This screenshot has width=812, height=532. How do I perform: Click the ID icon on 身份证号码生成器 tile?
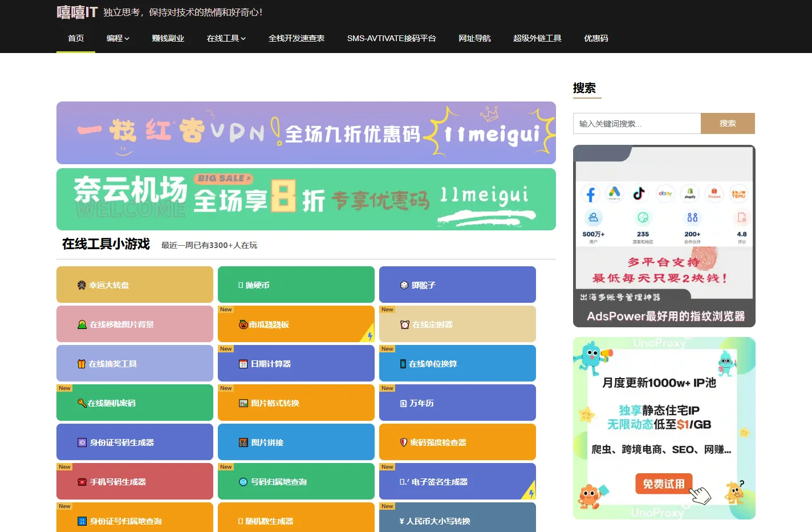pyautogui.click(x=82, y=442)
